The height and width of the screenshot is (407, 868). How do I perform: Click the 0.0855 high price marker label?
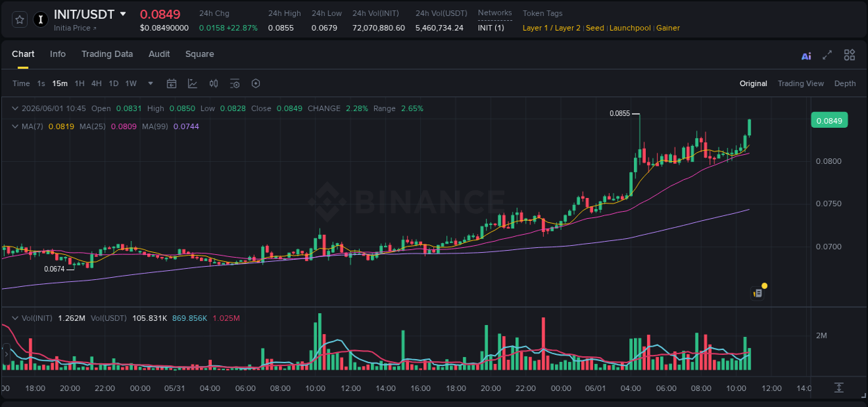[619, 113]
